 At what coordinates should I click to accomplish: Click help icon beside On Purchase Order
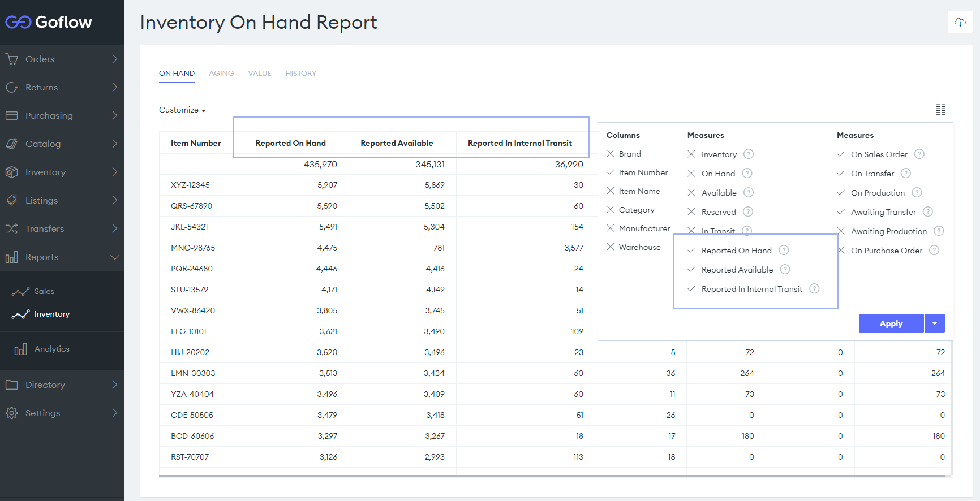pos(934,250)
